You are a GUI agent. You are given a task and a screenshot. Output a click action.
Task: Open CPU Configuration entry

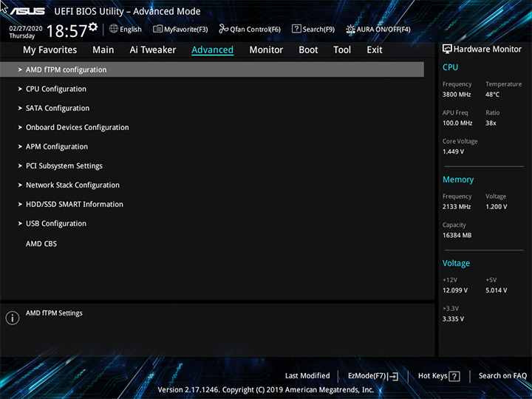pos(56,89)
